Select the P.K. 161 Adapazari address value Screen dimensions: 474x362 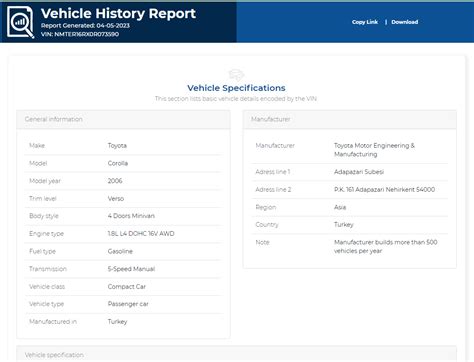tap(384, 190)
